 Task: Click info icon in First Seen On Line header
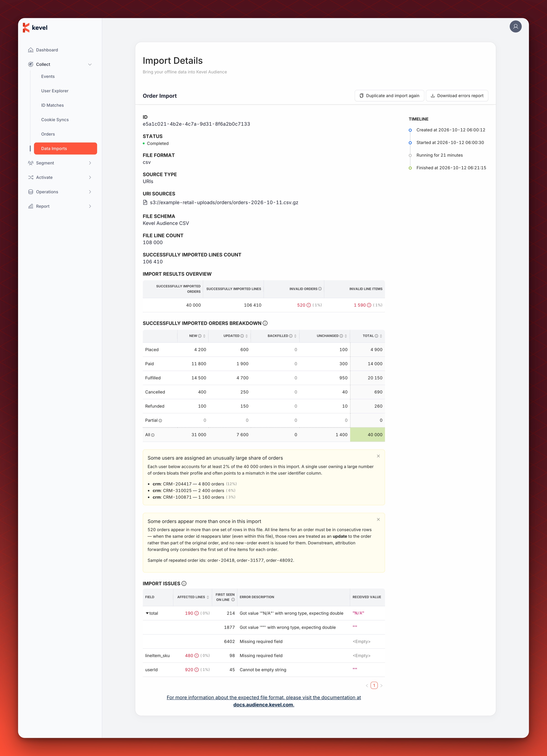point(233,600)
